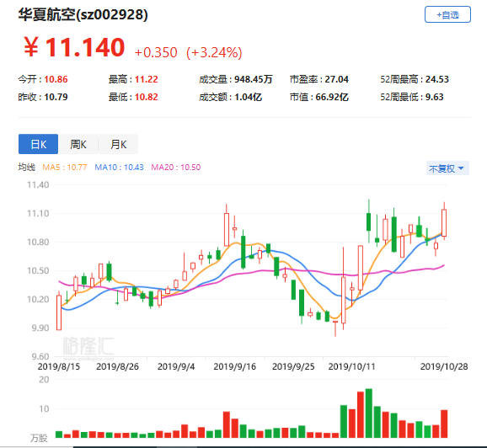
Task: Click the 2019/9/25 date axis label
Action: coord(293,366)
